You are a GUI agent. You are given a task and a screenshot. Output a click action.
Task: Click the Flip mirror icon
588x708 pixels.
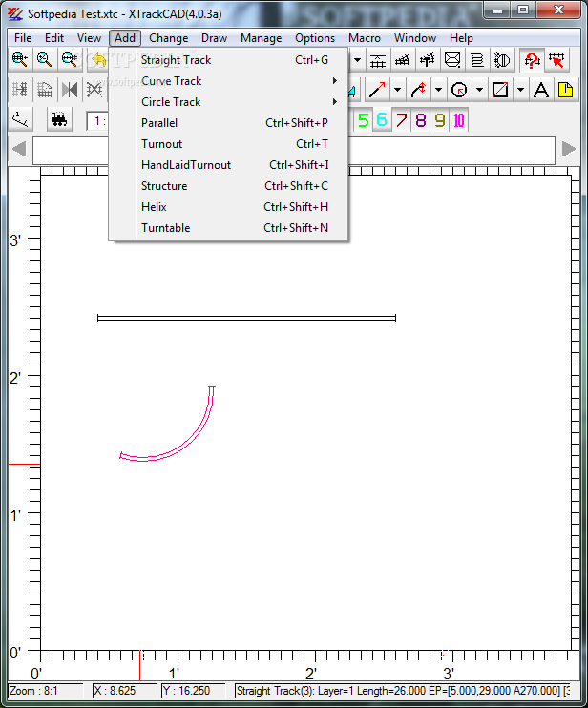(70, 90)
